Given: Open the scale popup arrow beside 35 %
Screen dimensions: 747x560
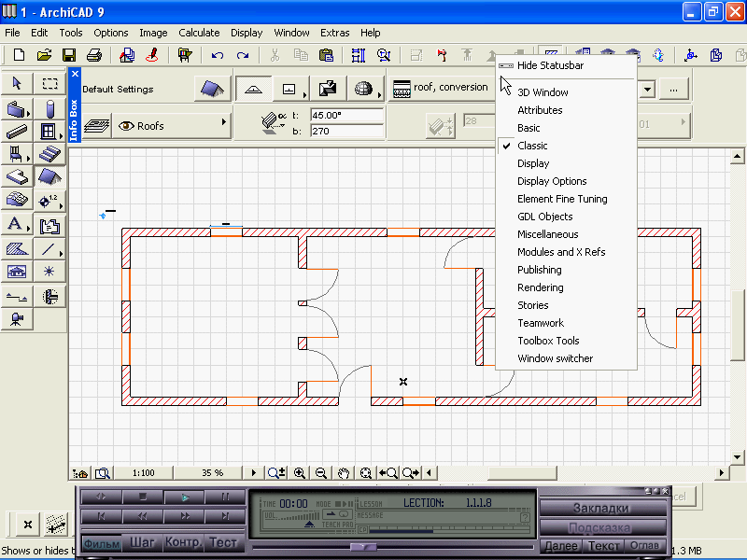Looking at the screenshot, I should [253, 473].
